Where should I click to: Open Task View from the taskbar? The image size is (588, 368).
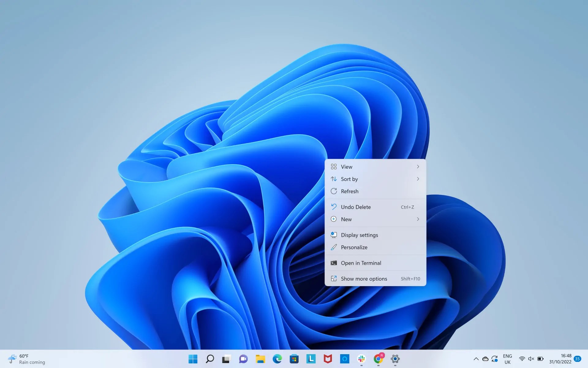point(226,359)
